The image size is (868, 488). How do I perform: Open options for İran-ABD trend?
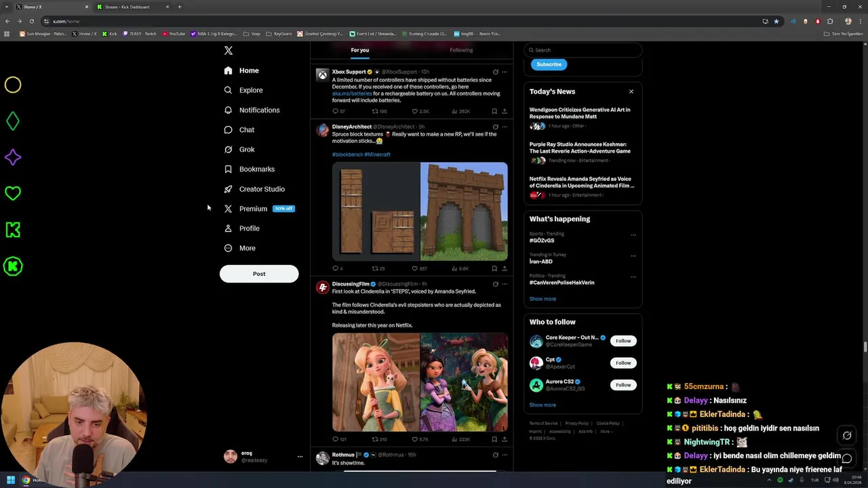(633, 256)
